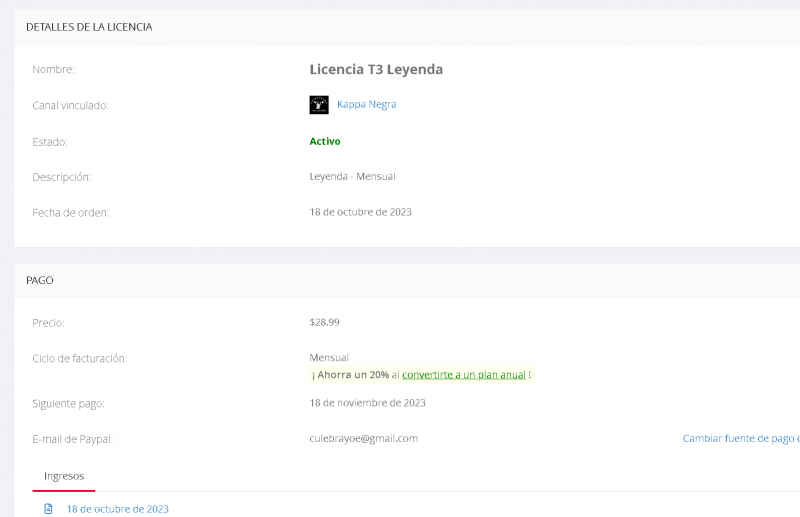Click the green 'Activo' status text

coord(325,141)
